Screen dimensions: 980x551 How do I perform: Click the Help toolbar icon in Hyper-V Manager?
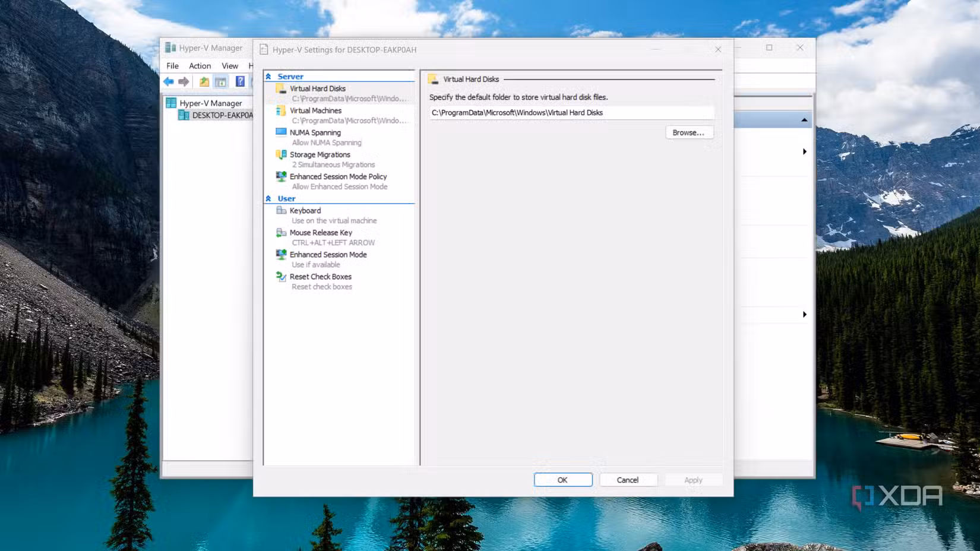[x=240, y=81]
